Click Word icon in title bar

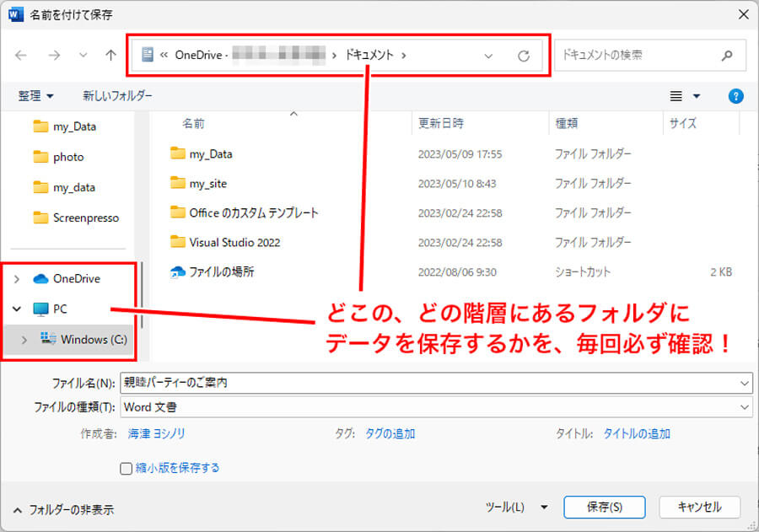pos(15,14)
